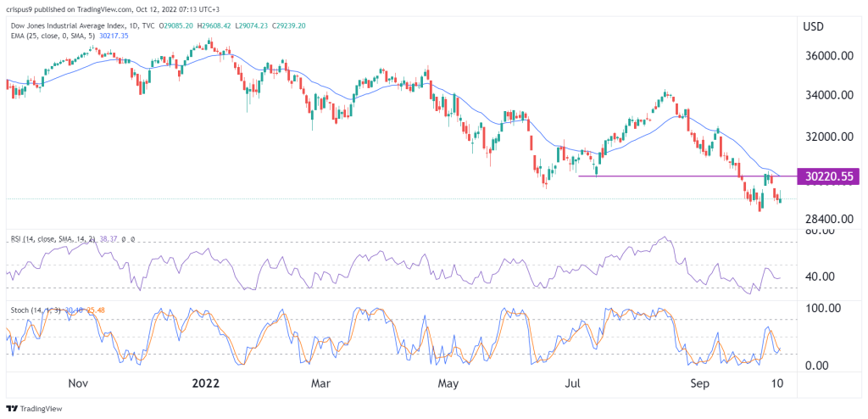Click the 32000.00 price axis label
This screenshot has height=419, width=868.
point(827,137)
